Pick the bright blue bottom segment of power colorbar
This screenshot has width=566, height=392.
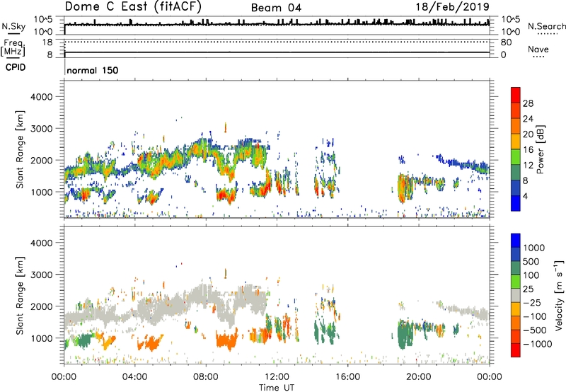pos(516,203)
